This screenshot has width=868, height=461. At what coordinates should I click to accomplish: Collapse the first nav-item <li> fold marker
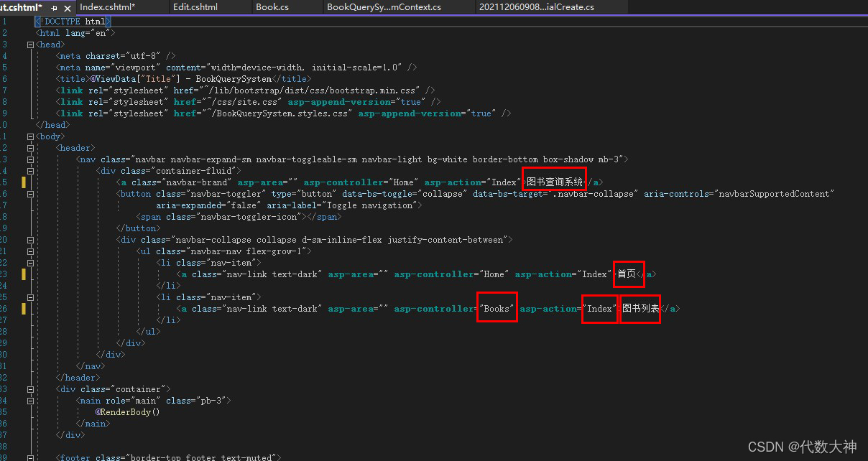(30, 263)
